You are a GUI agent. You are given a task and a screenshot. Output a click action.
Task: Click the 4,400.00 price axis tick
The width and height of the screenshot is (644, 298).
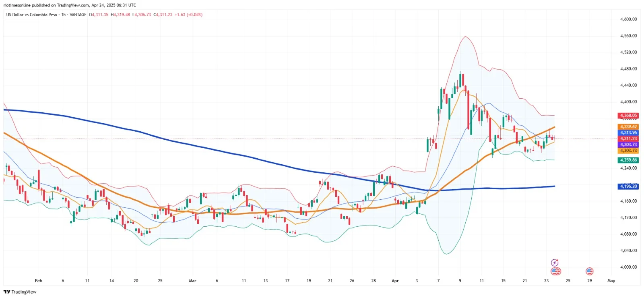(x=628, y=102)
